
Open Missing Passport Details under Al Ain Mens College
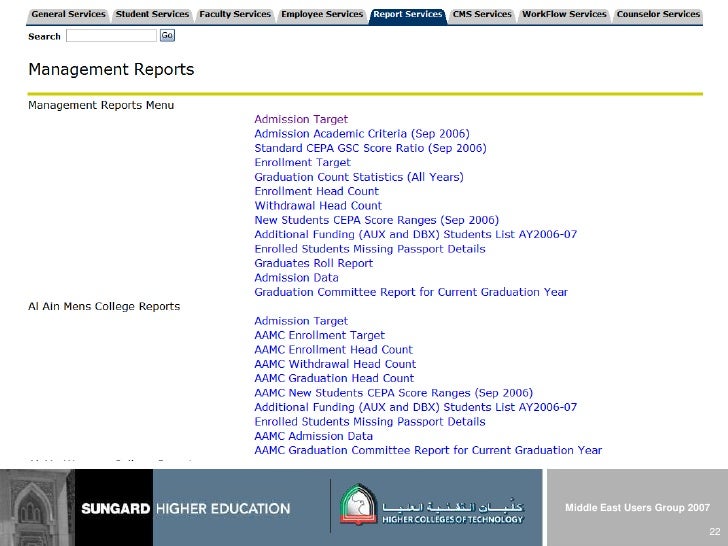point(370,422)
